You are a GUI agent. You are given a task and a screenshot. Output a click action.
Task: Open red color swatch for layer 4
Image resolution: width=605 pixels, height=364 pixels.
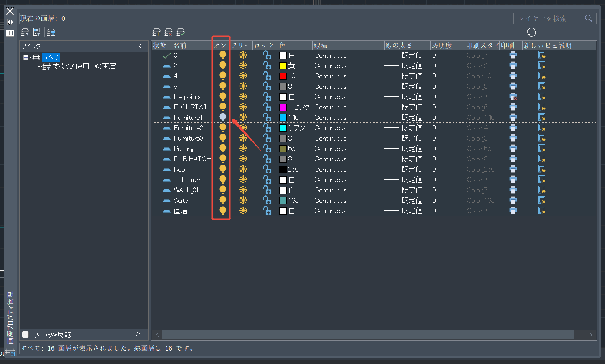[x=283, y=76]
